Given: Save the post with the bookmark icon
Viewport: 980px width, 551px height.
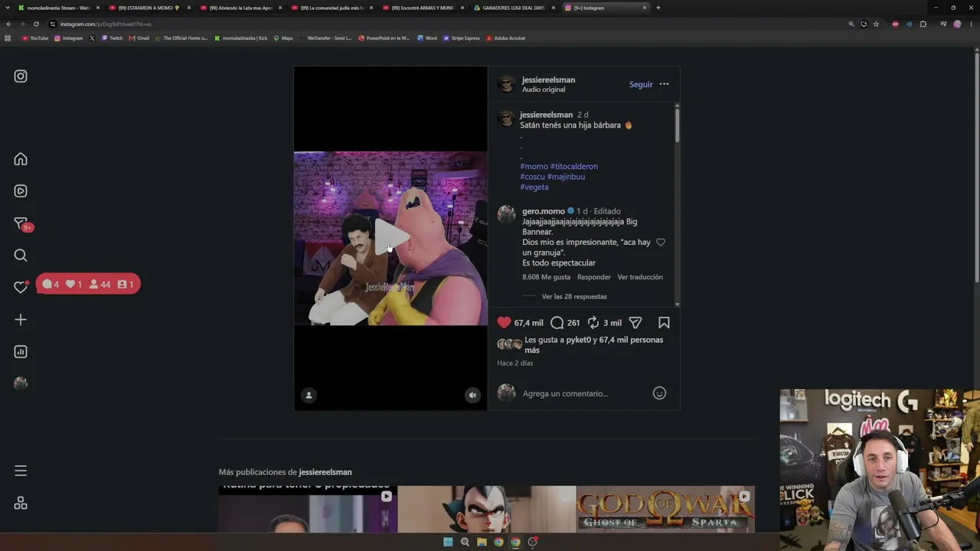Looking at the screenshot, I should [664, 323].
